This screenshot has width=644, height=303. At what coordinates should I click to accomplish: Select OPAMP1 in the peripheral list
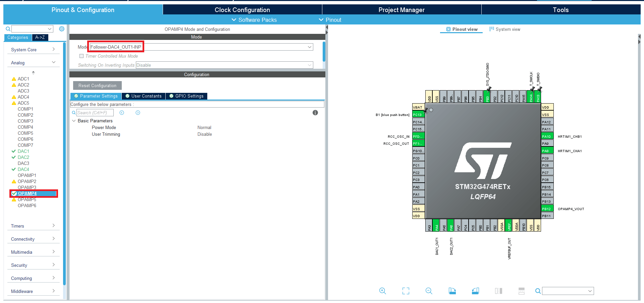click(x=27, y=175)
